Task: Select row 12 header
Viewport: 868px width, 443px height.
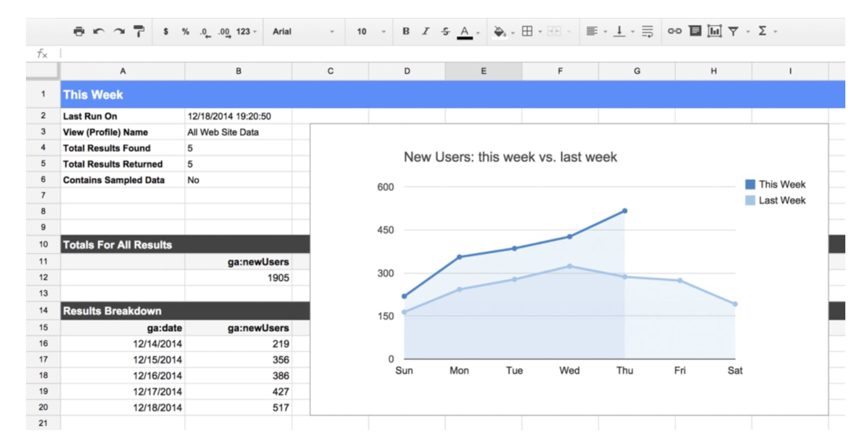Action: 43,277
